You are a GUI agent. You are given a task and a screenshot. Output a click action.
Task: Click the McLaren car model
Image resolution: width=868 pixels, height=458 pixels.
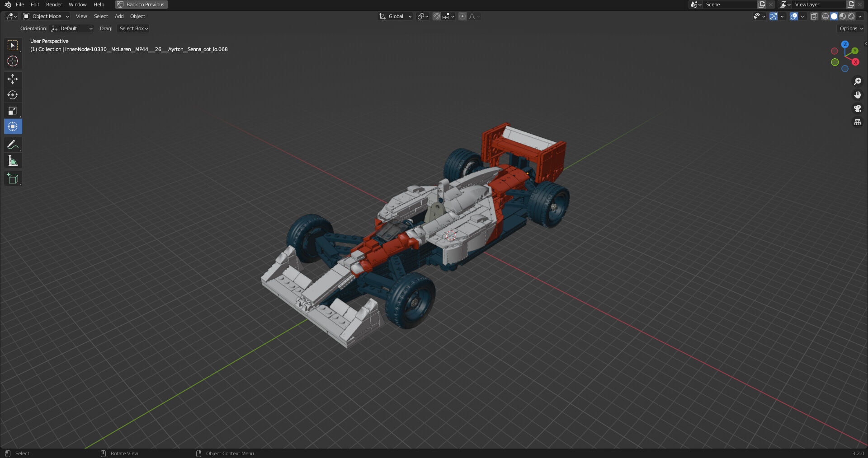pos(414,235)
